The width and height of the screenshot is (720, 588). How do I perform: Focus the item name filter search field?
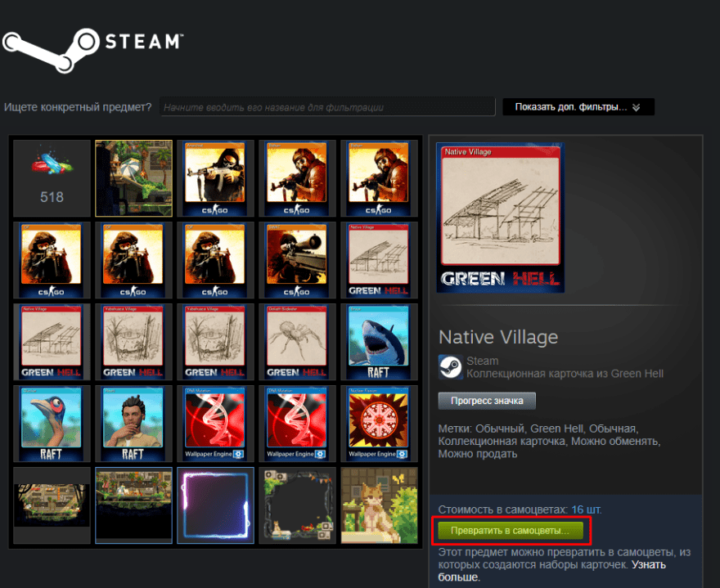tap(327, 107)
